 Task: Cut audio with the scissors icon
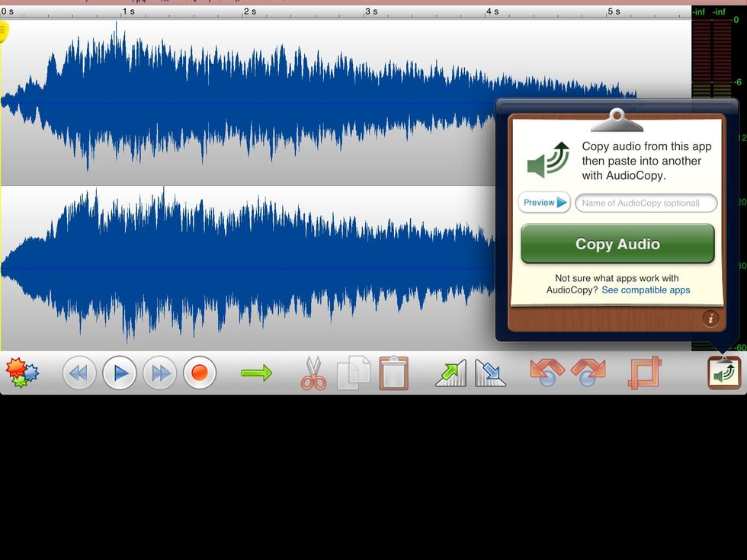point(313,373)
